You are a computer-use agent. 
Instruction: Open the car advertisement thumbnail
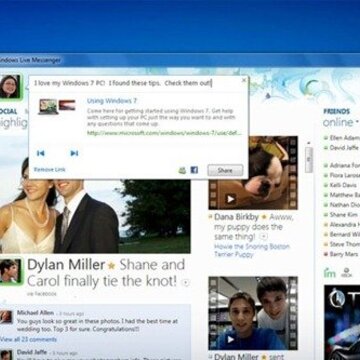[342, 322]
